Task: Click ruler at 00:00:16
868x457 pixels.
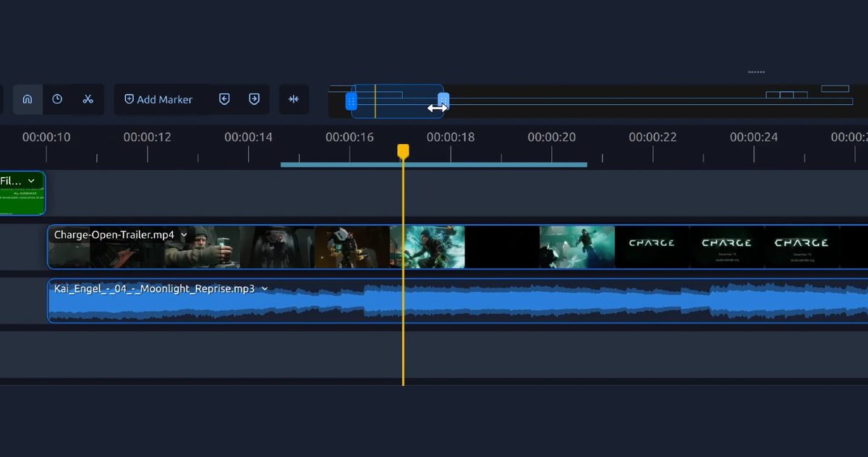Action: pos(349,137)
